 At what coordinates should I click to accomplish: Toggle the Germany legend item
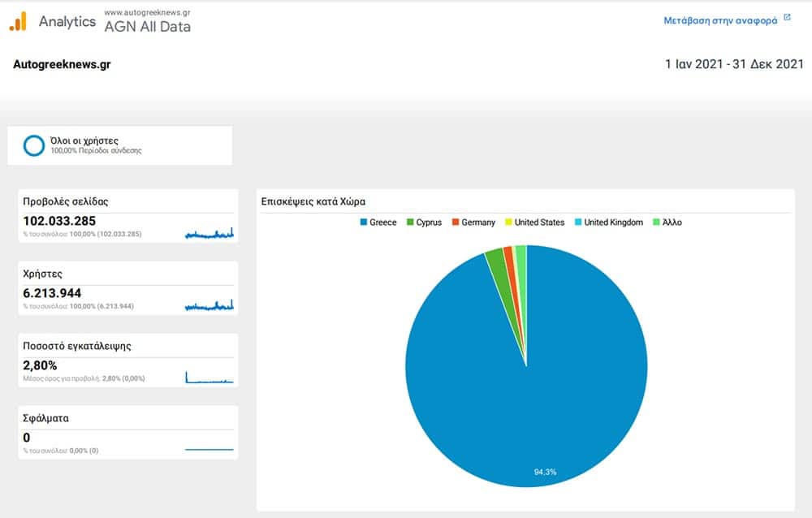click(473, 222)
